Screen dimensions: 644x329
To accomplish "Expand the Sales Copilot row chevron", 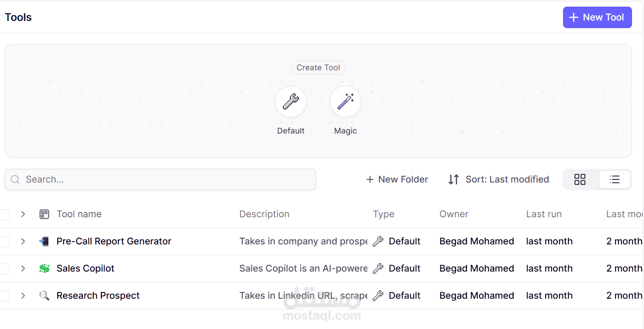I will tap(23, 268).
